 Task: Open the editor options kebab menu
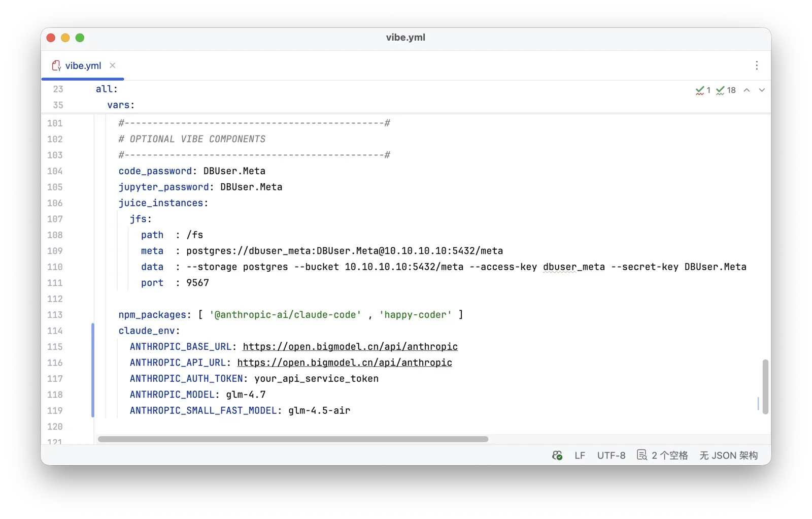pyautogui.click(x=757, y=66)
